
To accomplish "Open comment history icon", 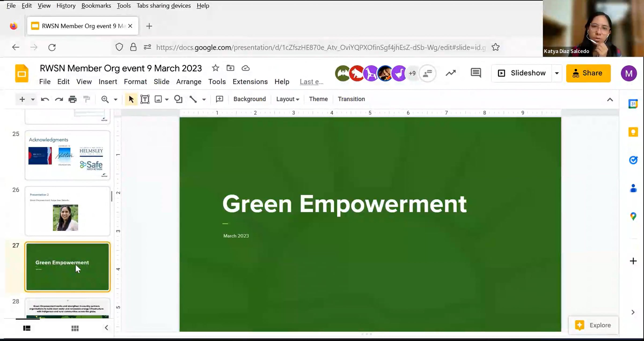I will (476, 73).
